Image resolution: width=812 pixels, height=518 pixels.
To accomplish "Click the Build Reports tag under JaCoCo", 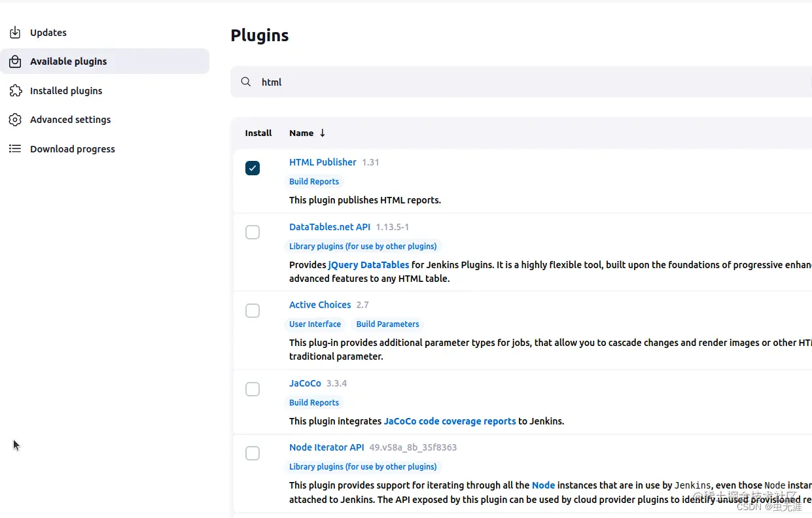I will pyautogui.click(x=314, y=403).
